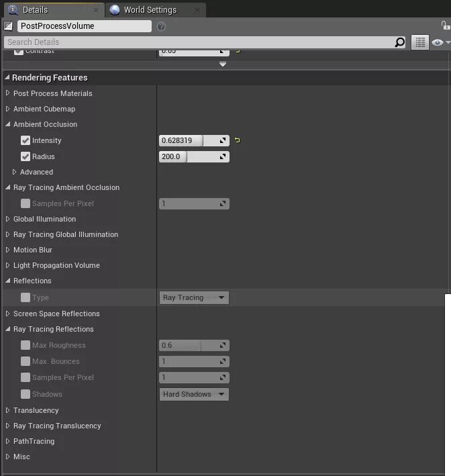Click the Search Details input field

click(x=199, y=42)
